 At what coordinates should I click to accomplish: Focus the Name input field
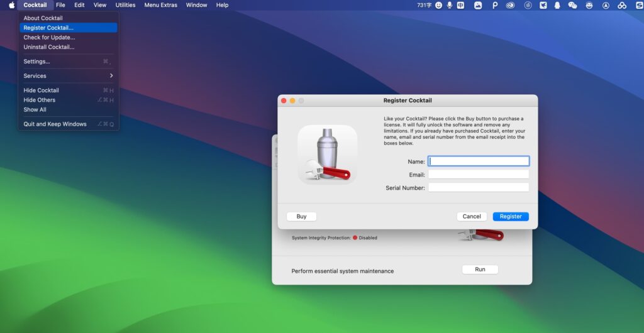click(479, 161)
